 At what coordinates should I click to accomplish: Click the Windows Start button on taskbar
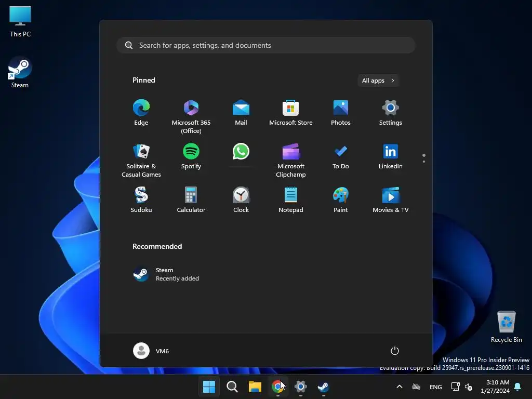click(x=209, y=387)
